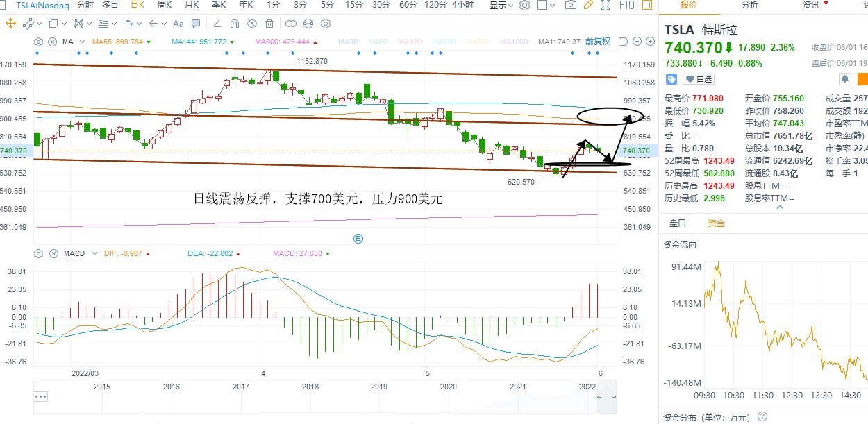868x424 pixels.
Task: Toggle MA30 moving average line
Action: [x=349, y=42]
